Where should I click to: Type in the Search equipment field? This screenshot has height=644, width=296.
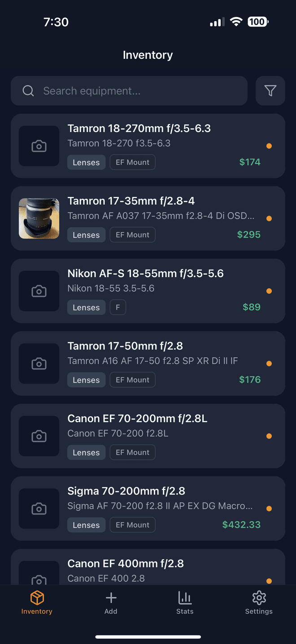(135, 91)
